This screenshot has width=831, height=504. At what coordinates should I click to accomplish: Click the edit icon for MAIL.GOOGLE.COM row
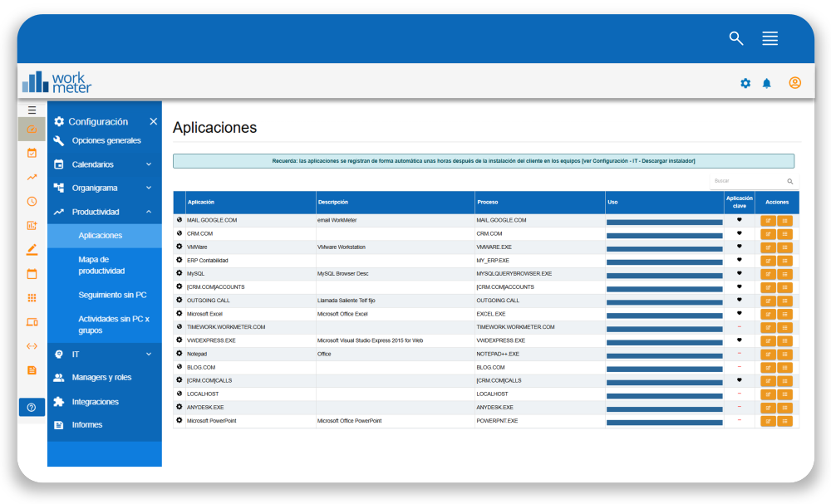(x=768, y=221)
